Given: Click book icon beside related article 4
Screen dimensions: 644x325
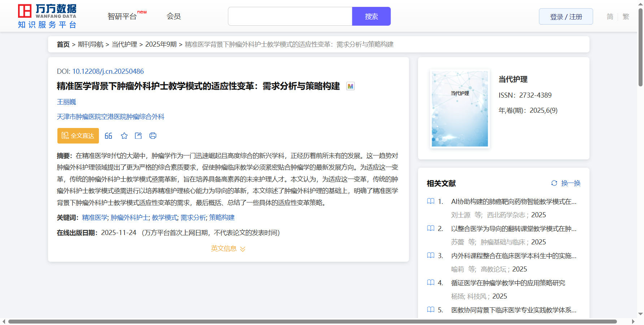Looking at the screenshot, I should point(431,283).
